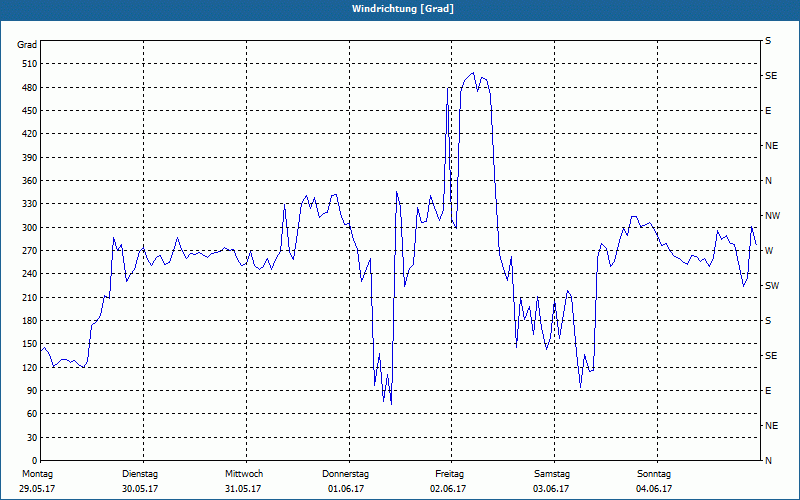Click the 'Mittwoch' day label
This screenshot has width=800, height=500.
(244, 474)
